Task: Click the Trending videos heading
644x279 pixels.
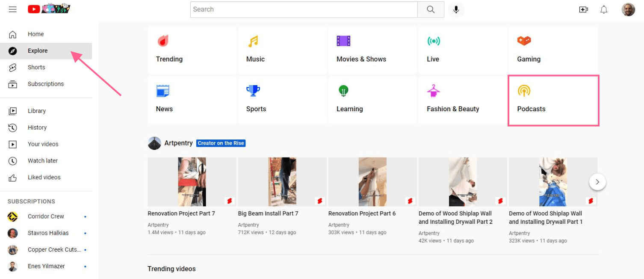Action: point(171,269)
